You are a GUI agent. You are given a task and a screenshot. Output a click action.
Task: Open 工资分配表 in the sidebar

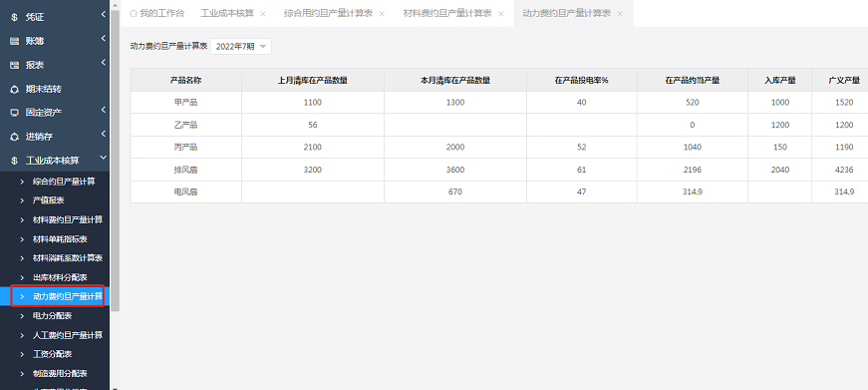point(52,354)
